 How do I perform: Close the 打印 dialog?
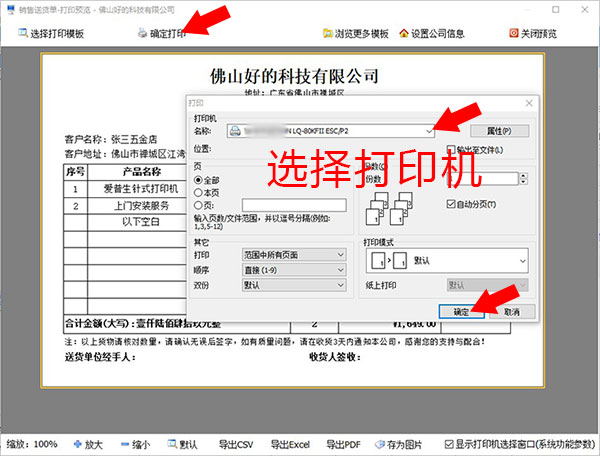click(x=529, y=103)
